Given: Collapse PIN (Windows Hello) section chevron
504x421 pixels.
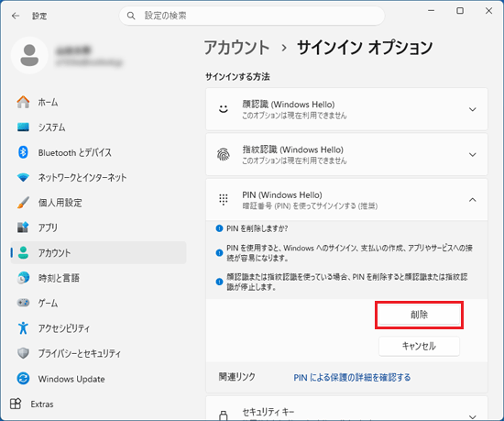Looking at the screenshot, I should [x=472, y=200].
